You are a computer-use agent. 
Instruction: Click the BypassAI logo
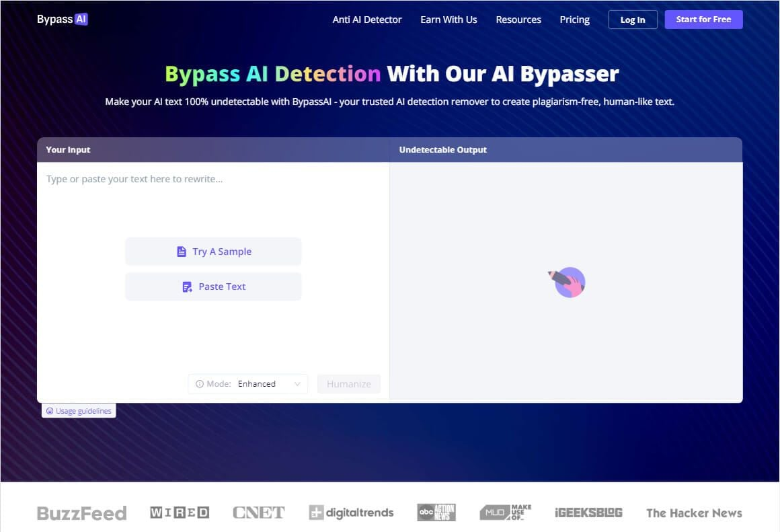pyautogui.click(x=63, y=20)
